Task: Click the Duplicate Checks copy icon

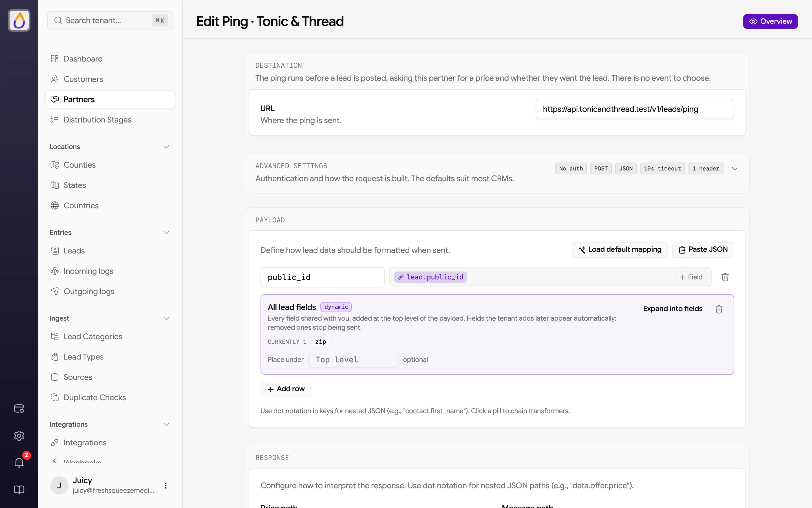Action: point(55,397)
